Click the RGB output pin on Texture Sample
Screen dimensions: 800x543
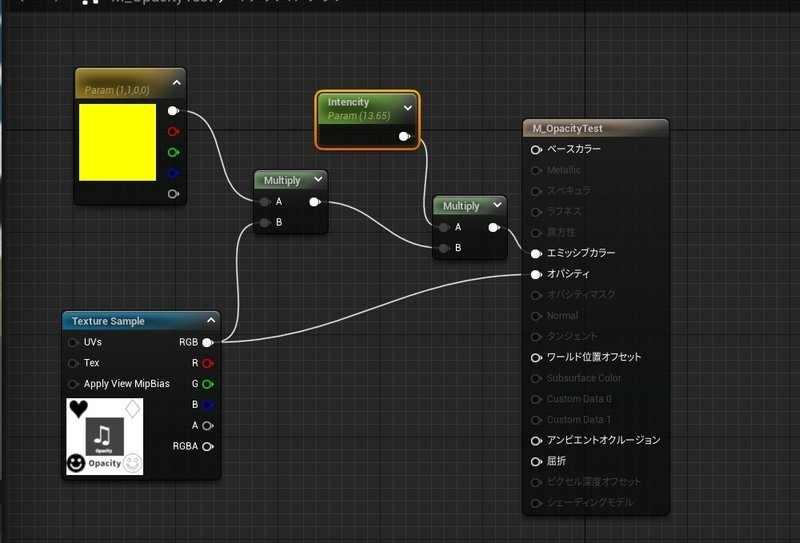pos(207,342)
